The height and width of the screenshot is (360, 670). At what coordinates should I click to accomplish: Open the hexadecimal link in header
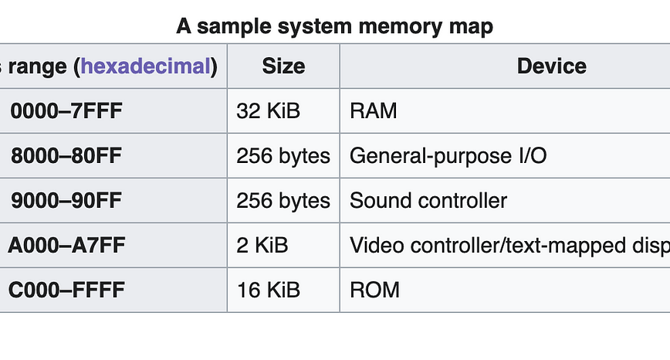point(145,66)
